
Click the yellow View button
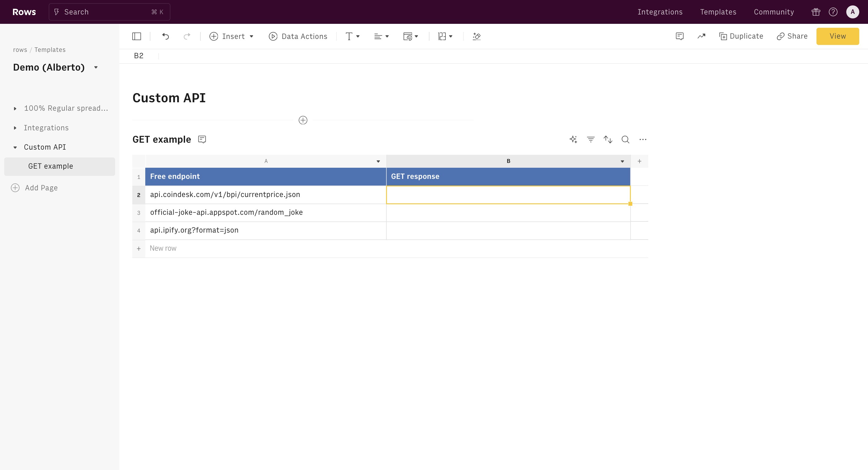(837, 36)
